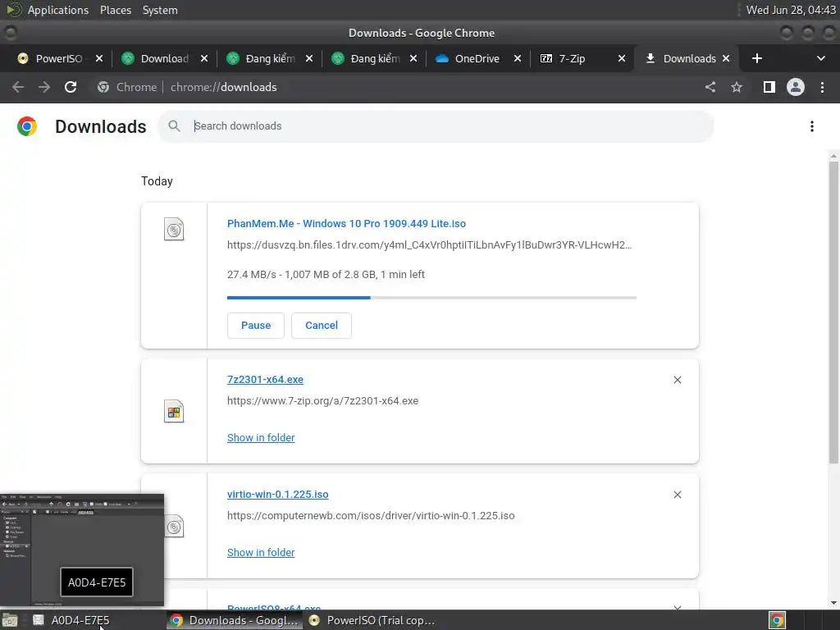Focus the Search downloads field

pyautogui.click(x=436, y=126)
